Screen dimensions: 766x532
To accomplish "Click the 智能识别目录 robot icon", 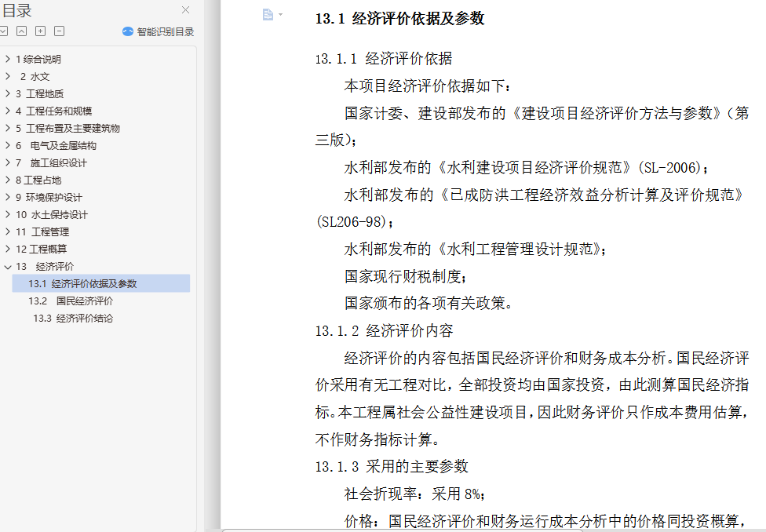I will tap(127, 31).
